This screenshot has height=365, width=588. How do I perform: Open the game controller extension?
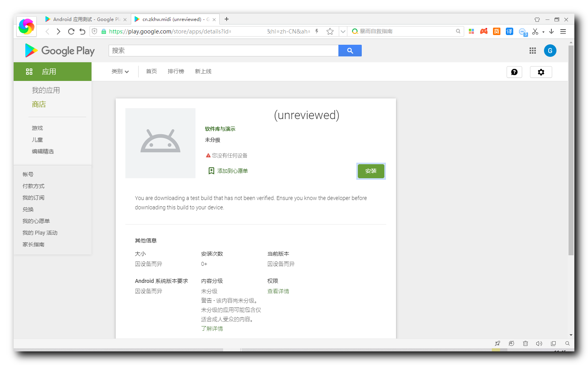pos(484,32)
